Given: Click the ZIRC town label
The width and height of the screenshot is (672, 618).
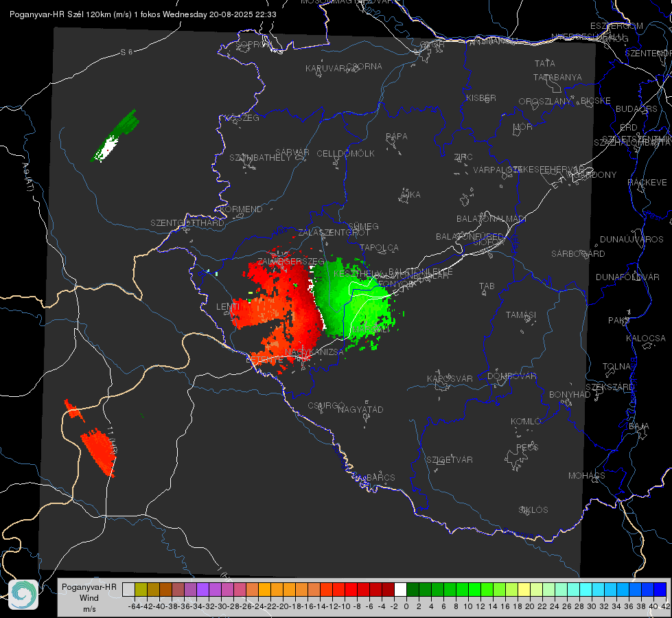Looking at the screenshot, I should pos(463,157).
